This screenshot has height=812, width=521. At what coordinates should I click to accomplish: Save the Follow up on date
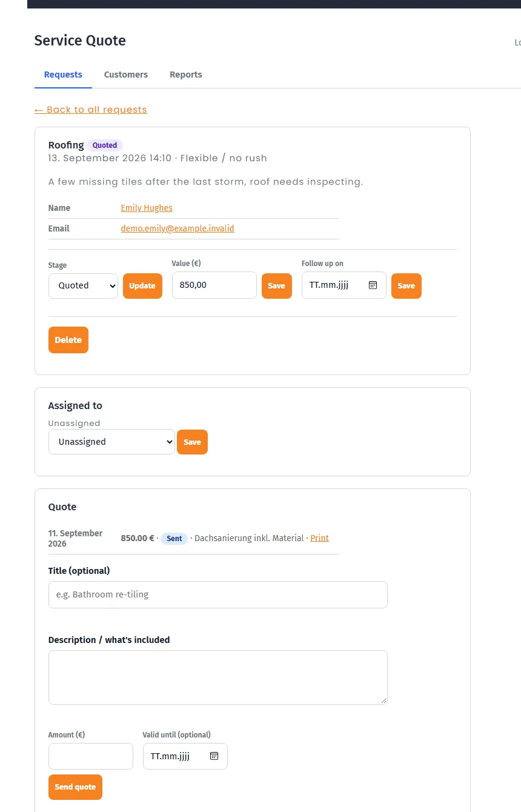pos(407,285)
